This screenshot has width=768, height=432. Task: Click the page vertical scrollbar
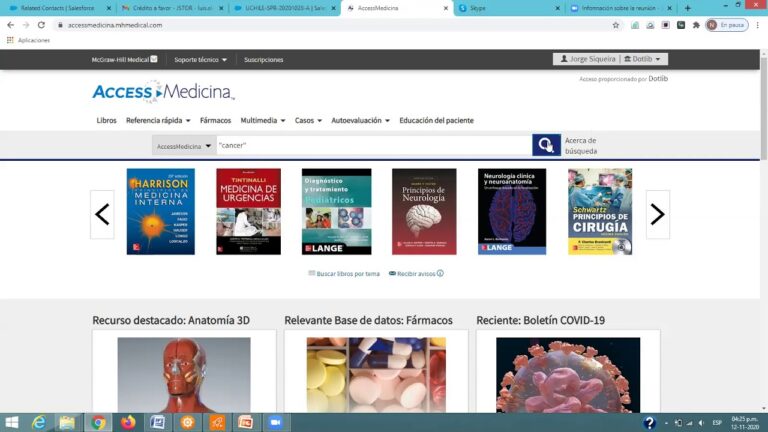764,108
